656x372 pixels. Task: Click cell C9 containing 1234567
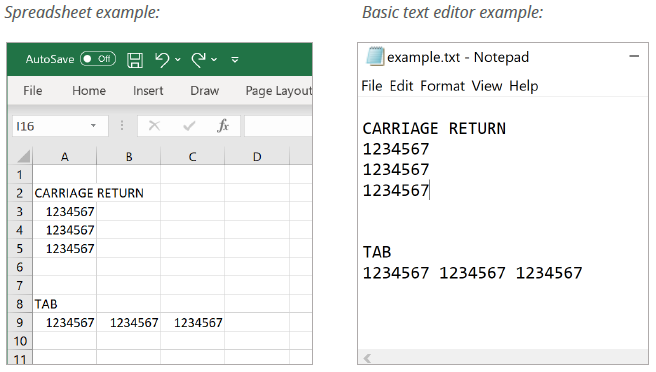click(192, 323)
